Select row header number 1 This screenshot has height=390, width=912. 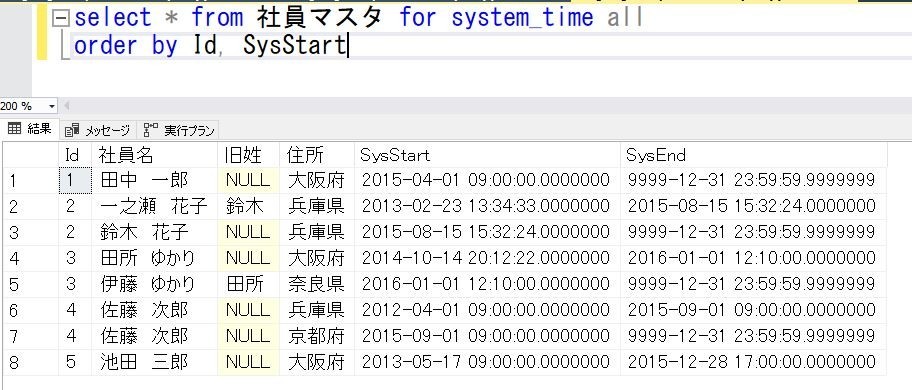pyautogui.click(x=30, y=181)
